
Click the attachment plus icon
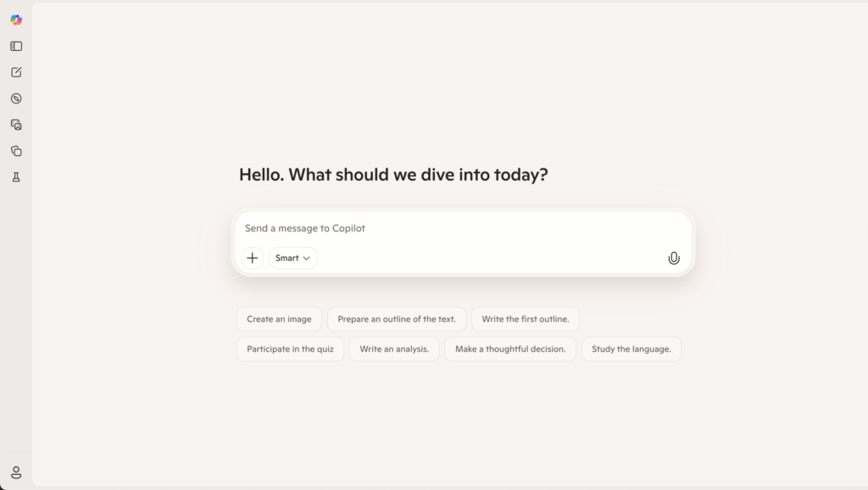[x=252, y=258]
